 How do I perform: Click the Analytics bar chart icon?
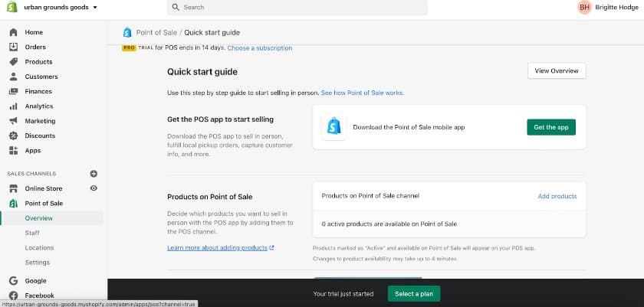[x=14, y=106]
